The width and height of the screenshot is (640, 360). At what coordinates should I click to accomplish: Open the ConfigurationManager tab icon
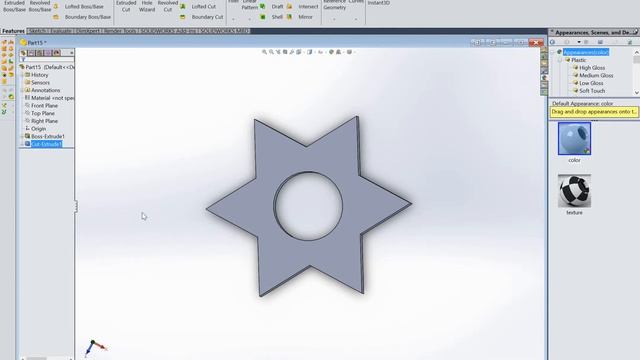[x=40, y=53]
